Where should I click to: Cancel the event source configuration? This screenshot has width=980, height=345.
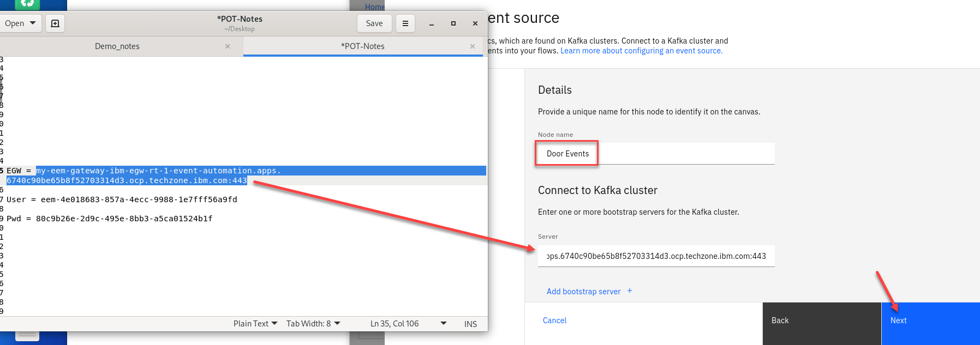tap(554, 320)
